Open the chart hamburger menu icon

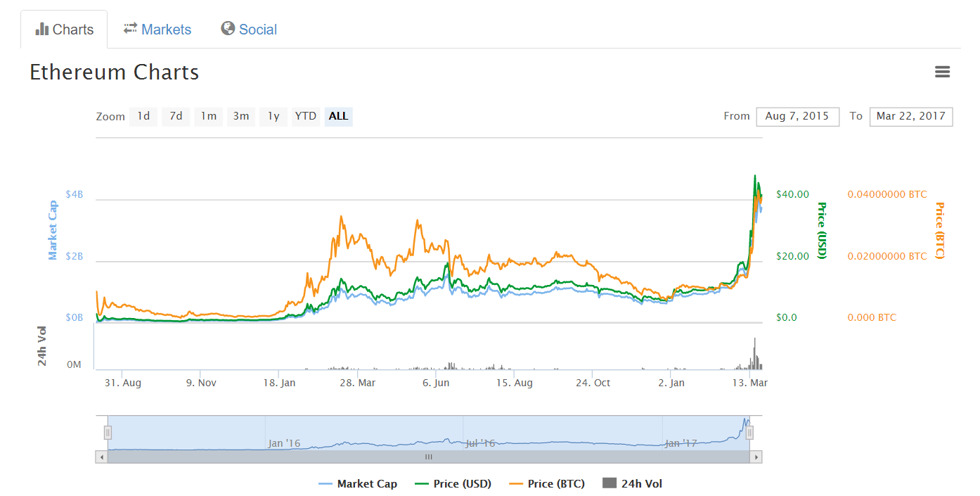click(942, 72)
